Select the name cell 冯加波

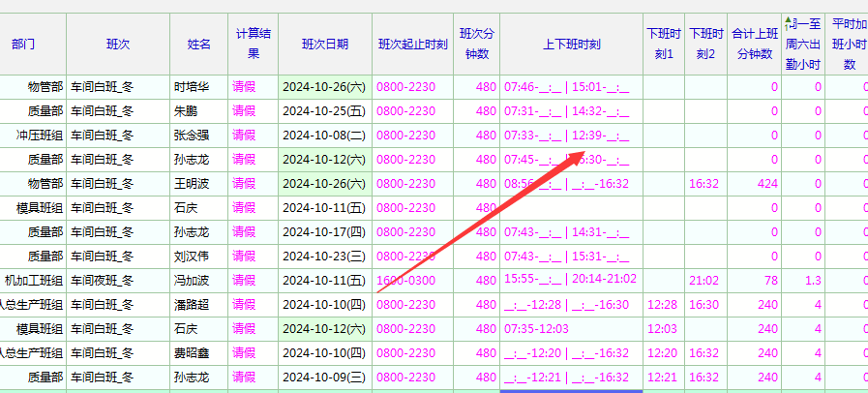click(191, 281)
